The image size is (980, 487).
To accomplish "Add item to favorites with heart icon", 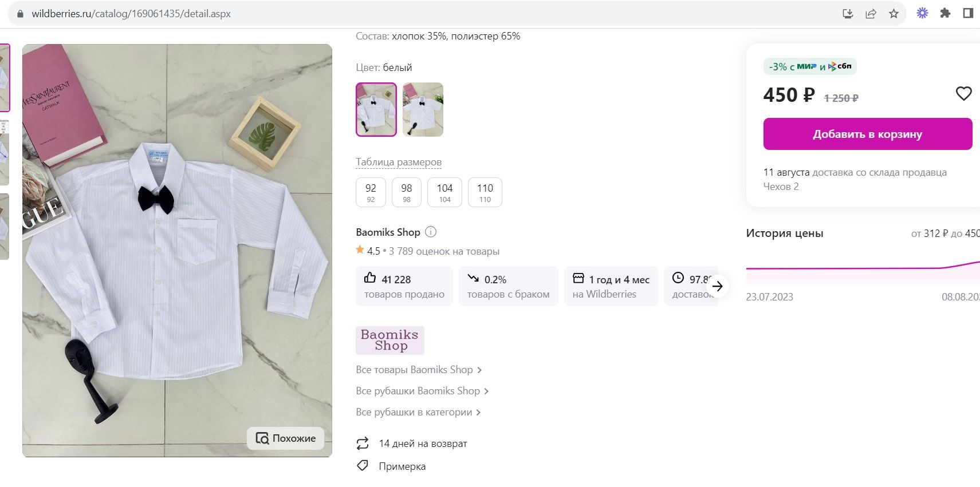I will tap(963, 93).
